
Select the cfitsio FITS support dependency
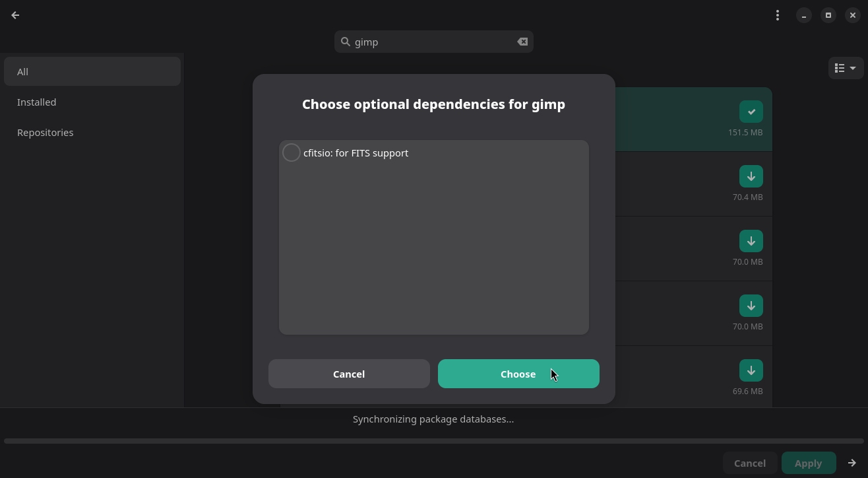(x=291, y=153)
